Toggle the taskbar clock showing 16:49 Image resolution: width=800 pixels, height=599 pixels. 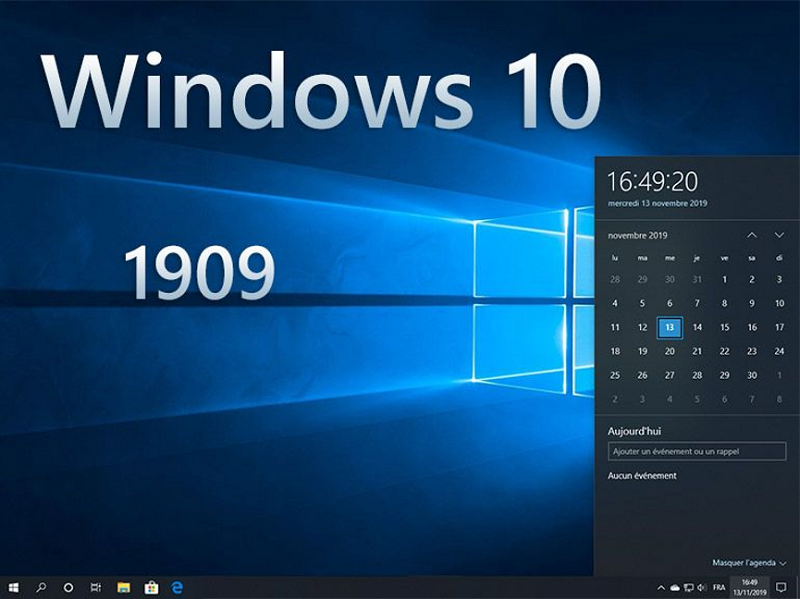(749, 587)
